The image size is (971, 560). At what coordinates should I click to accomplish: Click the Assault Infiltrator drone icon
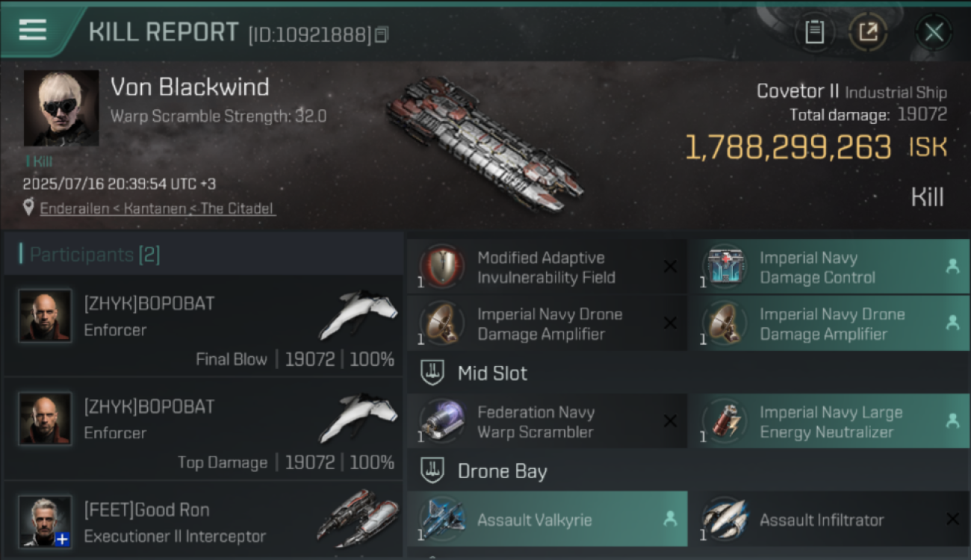pos(724,519)
